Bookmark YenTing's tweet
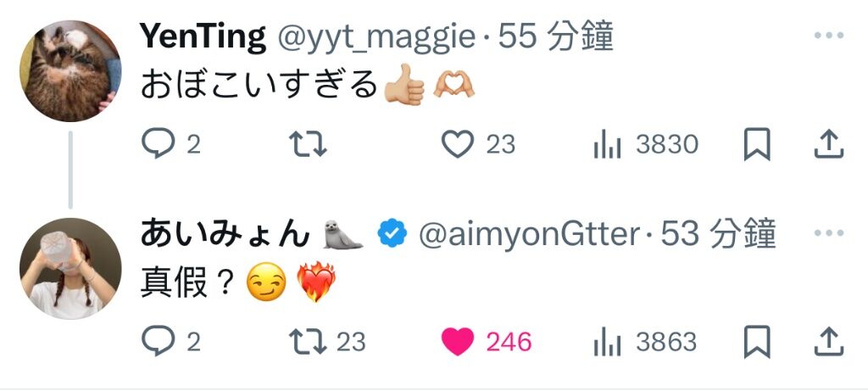The width and height of the screenshot is (868, 391). [x=757, y=144]
